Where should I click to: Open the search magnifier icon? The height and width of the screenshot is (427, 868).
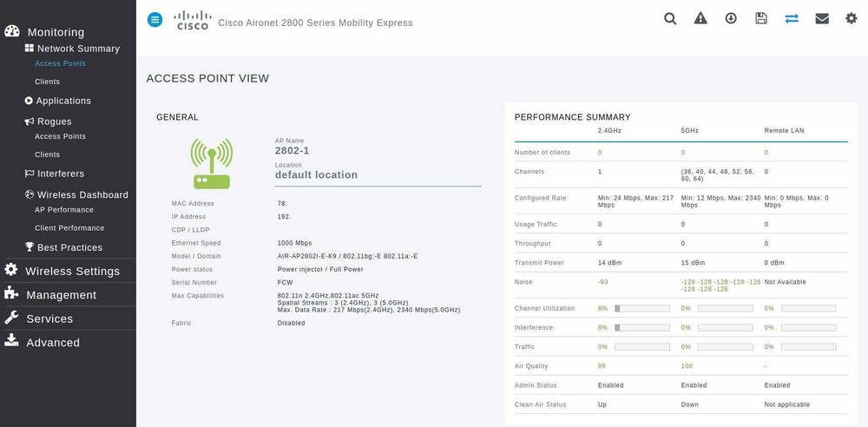[x=670, y=19]
